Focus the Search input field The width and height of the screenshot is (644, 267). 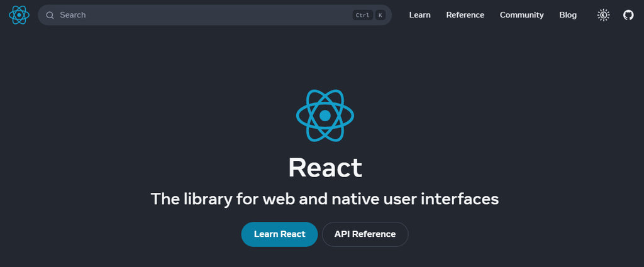tap(215, 15)
